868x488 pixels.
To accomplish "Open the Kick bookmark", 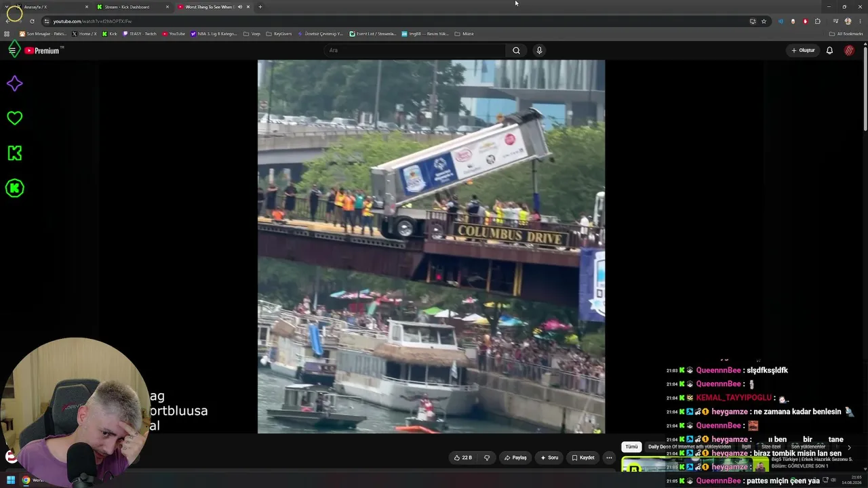I will coord(110,33).
